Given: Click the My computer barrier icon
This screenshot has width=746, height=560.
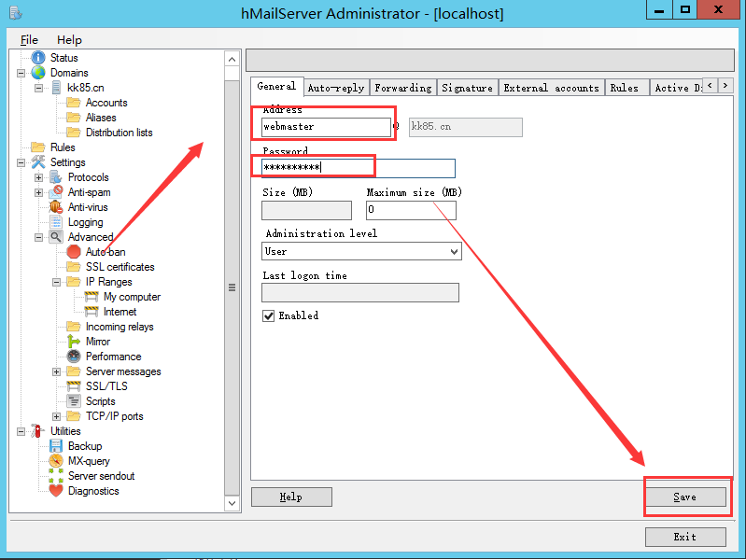Looking at the screenshot, I should [x=91, y=297].
